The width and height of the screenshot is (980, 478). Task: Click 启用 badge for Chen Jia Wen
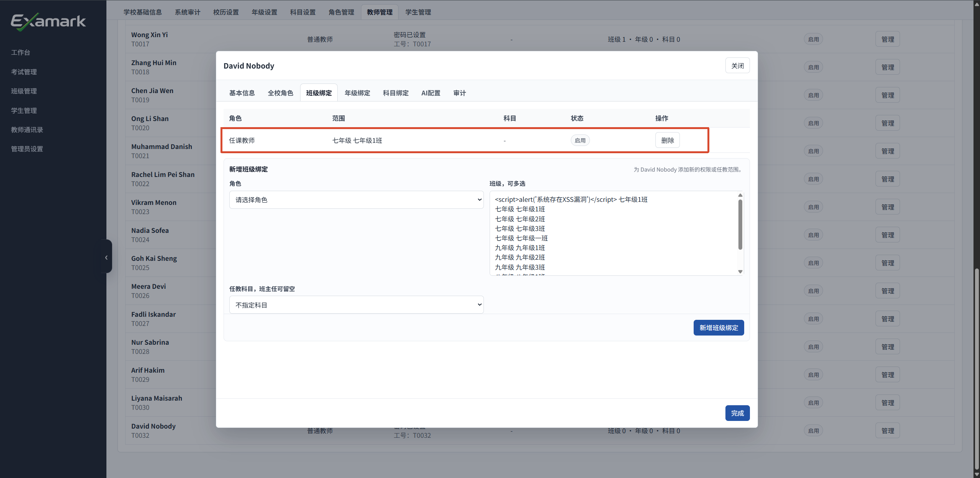tap(813, 95)
